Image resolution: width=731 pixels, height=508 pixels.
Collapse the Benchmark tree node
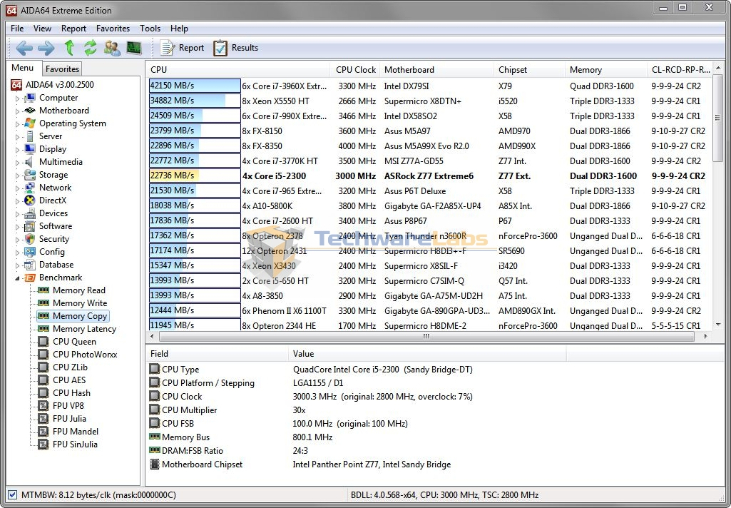[17, 278]
